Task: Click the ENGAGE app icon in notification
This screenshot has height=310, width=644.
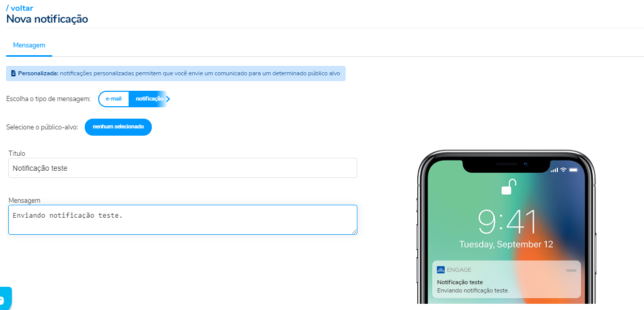Action: (441, 270)
